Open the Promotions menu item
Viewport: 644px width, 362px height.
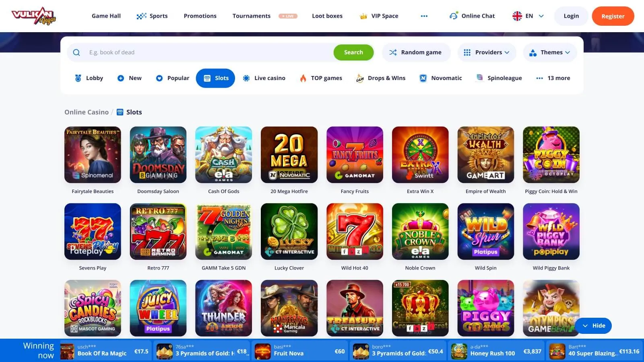point(200,16)
